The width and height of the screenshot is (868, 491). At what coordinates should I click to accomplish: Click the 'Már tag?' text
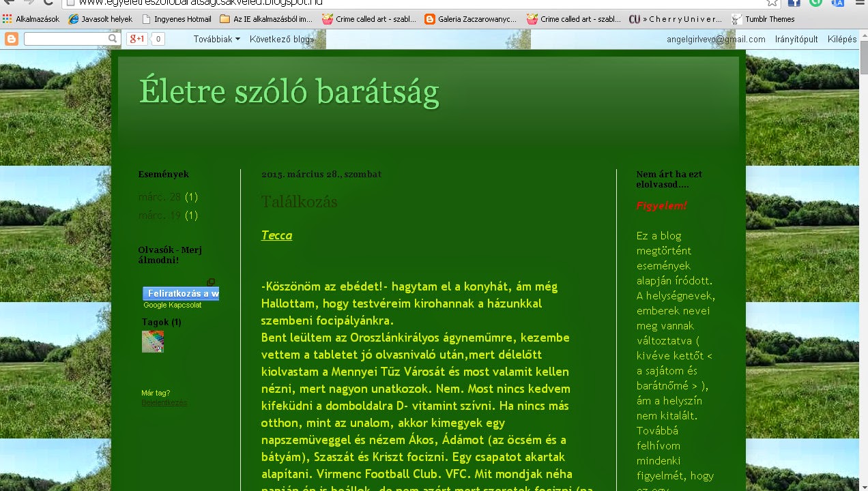156,393
